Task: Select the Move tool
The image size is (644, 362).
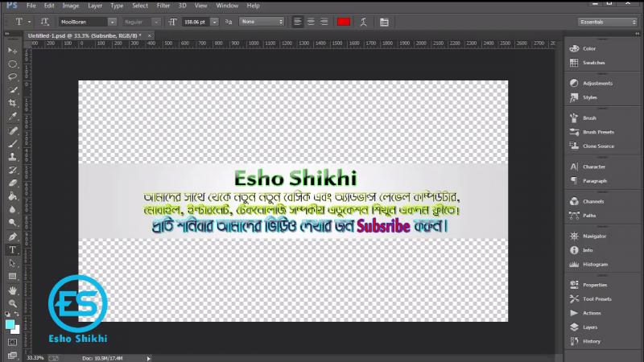Action: click(13, 50)
